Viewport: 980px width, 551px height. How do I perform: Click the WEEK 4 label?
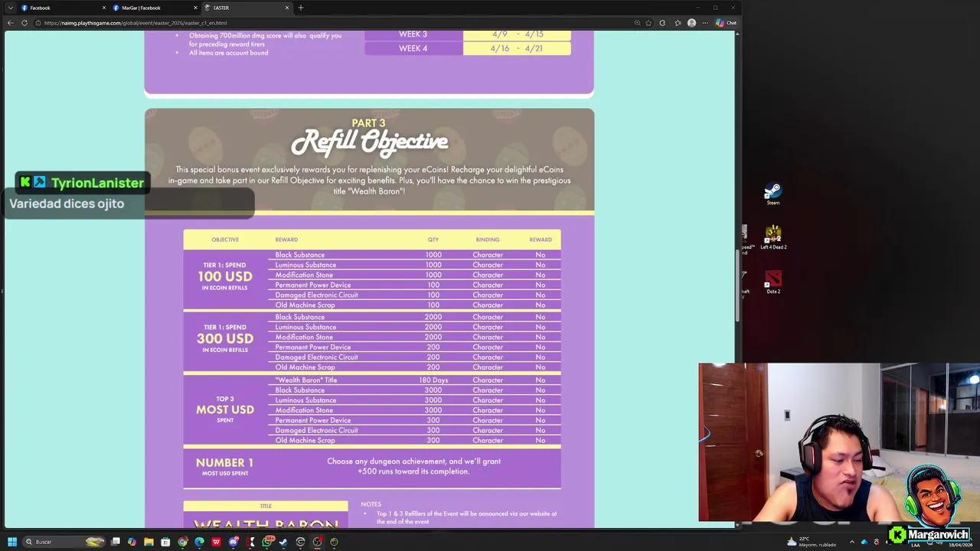pyautogui.click(x=413, y=48)
